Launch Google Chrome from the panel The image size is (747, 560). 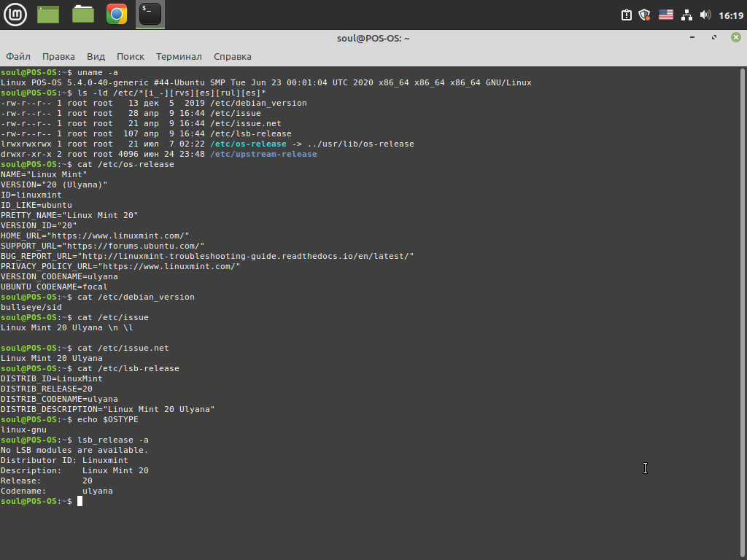[117, 15]
